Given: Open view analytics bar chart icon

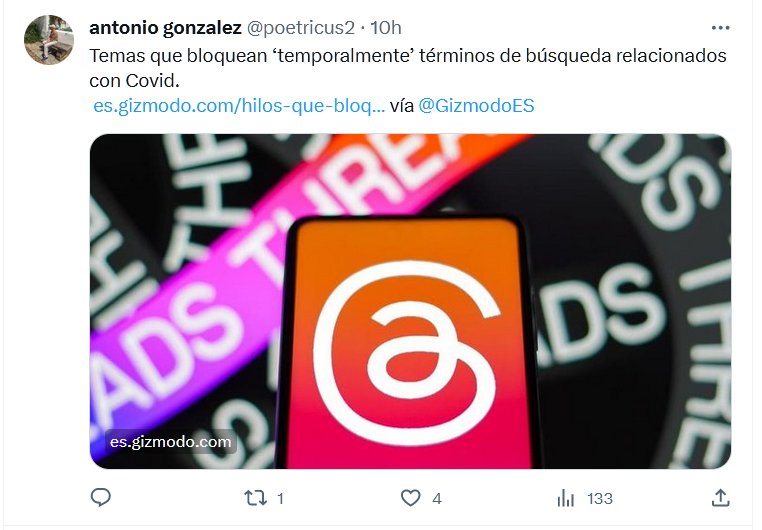Looking at the screenshot, I should [566, 498].
